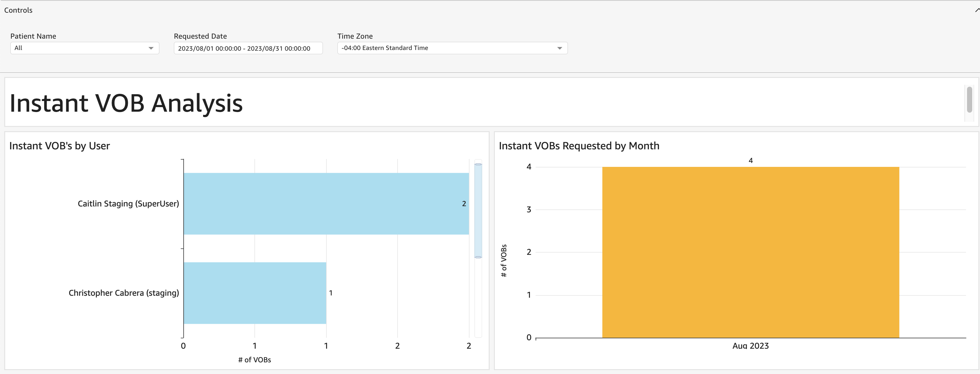
Task: Click the Controls header label
Action: 18,10
